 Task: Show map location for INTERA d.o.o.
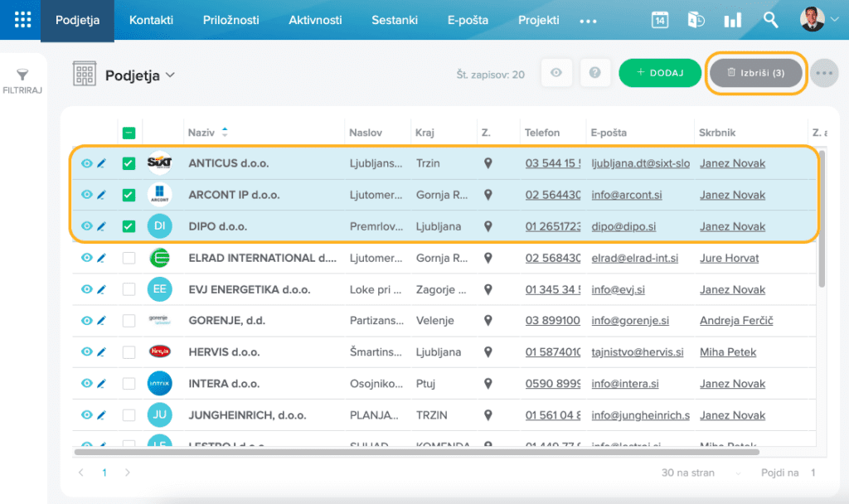pos(488,383)
